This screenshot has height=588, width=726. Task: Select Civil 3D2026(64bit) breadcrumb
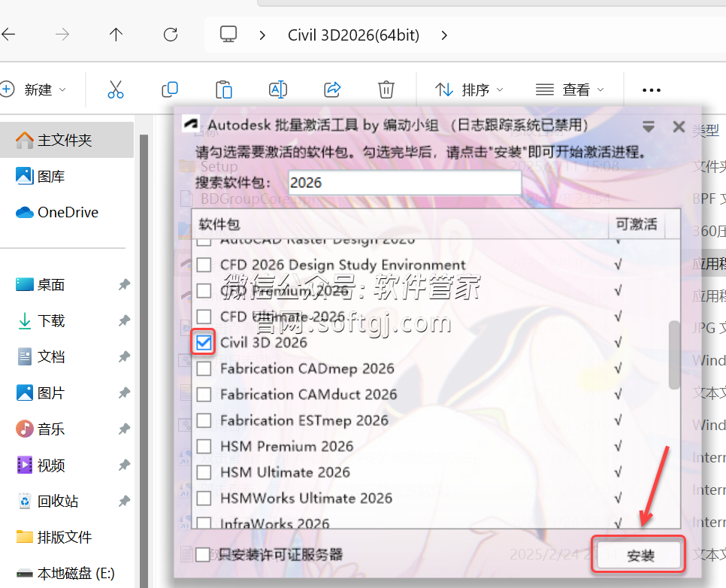[354, 35]
